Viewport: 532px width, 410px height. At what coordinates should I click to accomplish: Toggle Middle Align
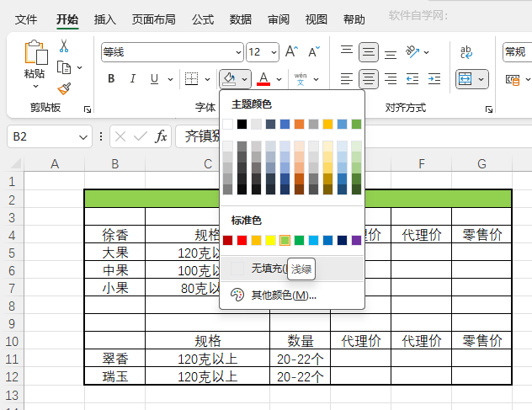coord(369,52)
